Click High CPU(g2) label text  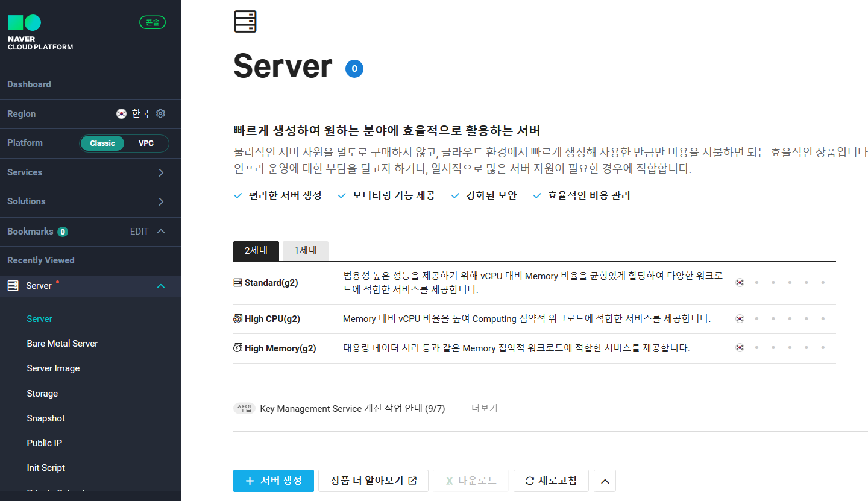272,319
